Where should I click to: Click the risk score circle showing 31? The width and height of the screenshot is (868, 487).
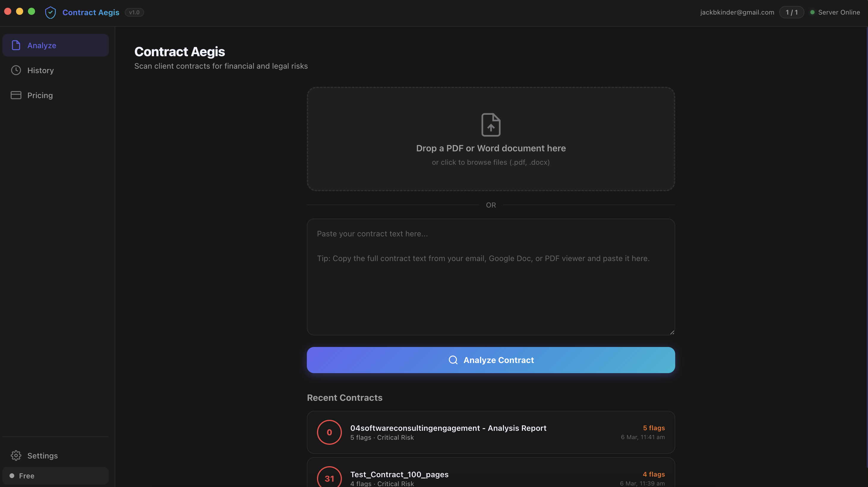pos(329,478)
